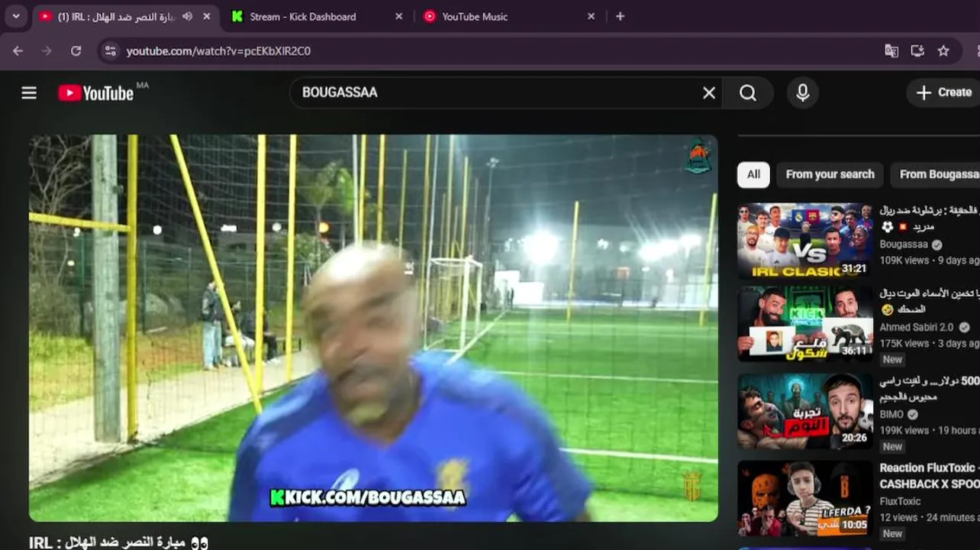Viewport: 980px width, 550px height.
Task: Switch to the YouTube Music tab
Action: (509, 16)
